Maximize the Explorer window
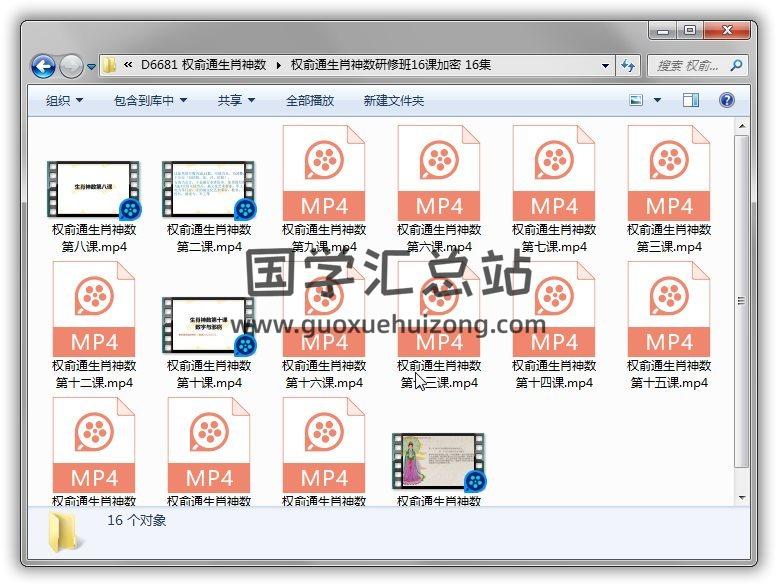The image size is (778, 587). (690, 31)
